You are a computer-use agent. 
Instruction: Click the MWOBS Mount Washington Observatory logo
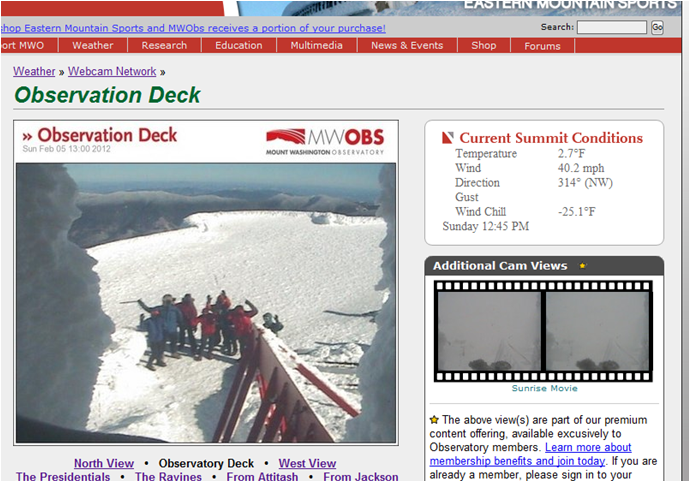click(325, 142)
